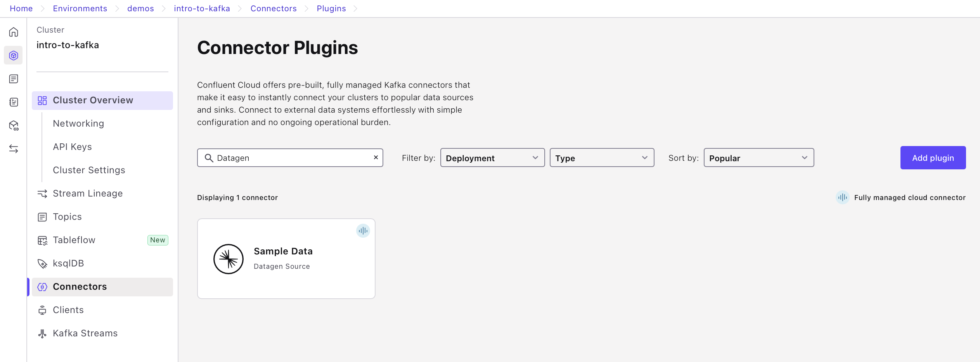Click the Clients icon in sidebar
Screen dimensions: 980x362
pos(42,310)
